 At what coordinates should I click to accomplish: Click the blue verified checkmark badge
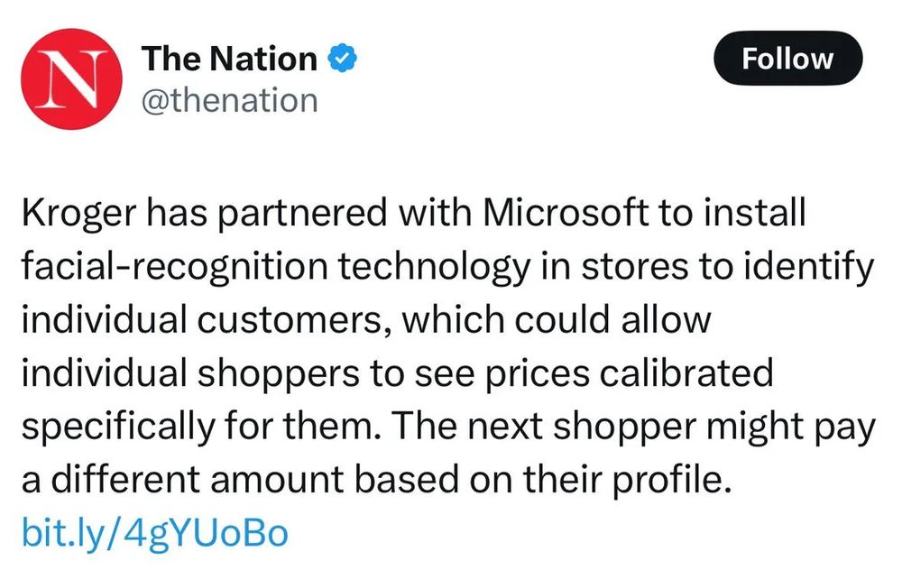pos(342,58)
